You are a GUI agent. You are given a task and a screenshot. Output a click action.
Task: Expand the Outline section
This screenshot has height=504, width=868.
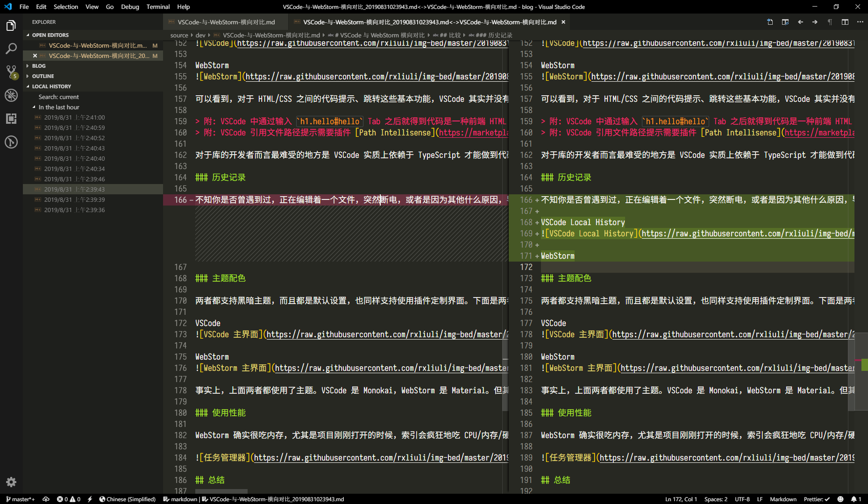93,76
